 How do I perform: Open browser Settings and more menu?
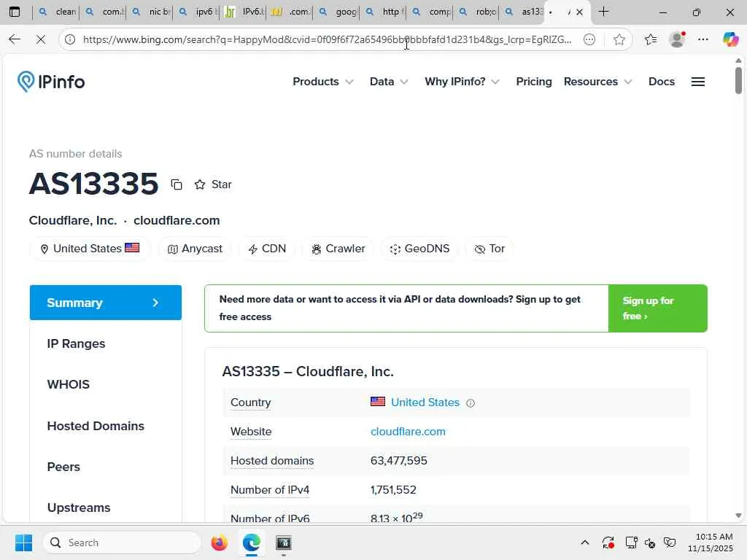pos(703,39)
